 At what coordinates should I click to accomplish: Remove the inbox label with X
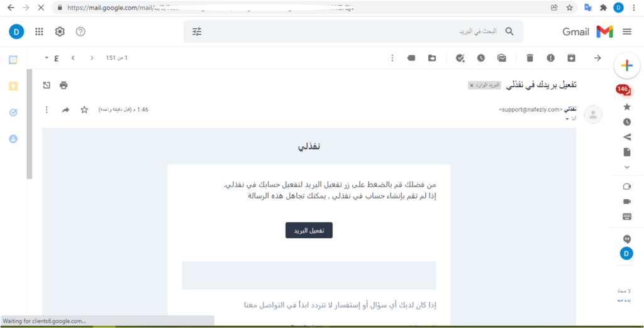click(x=472, y=85)
